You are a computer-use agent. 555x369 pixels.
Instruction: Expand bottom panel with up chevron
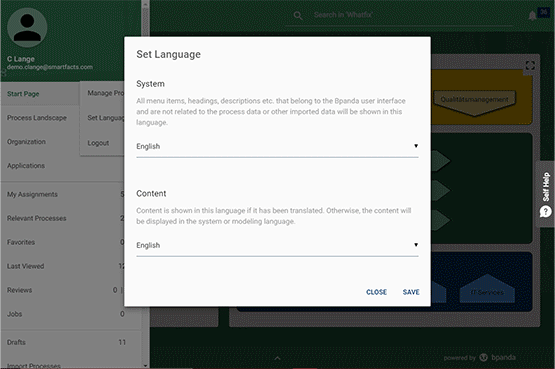point(278,358)
